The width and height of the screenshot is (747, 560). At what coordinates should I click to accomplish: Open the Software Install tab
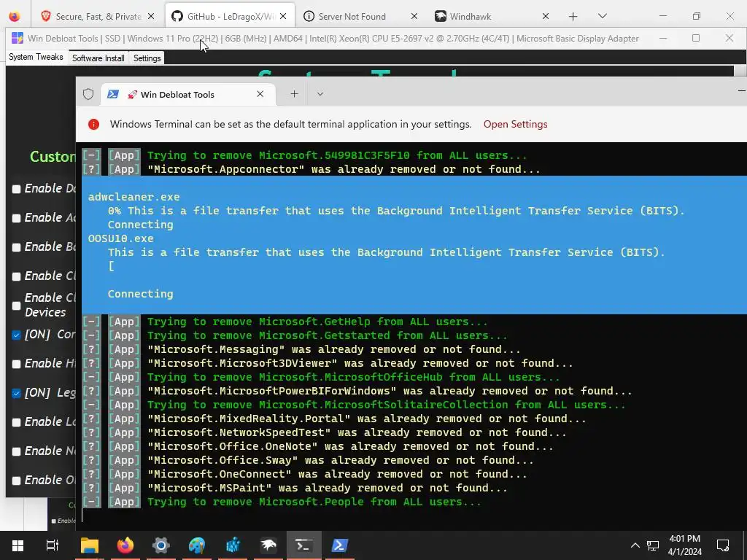[98, 58]
